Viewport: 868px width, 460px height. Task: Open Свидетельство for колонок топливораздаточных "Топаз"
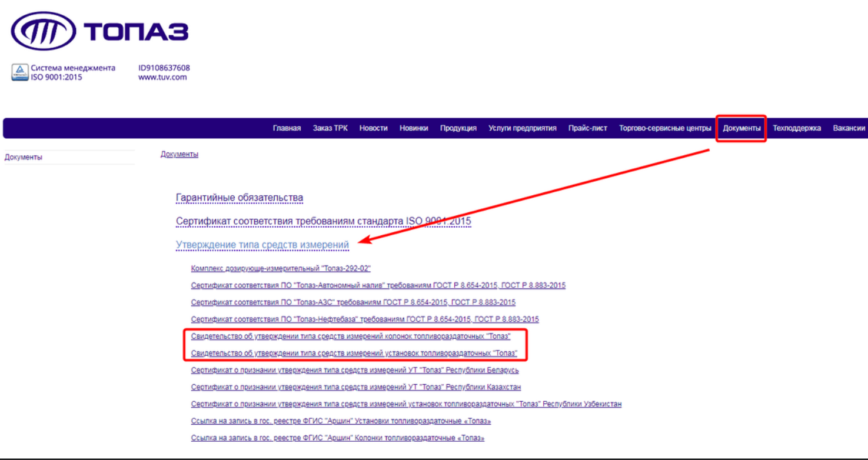pos(351,336)
